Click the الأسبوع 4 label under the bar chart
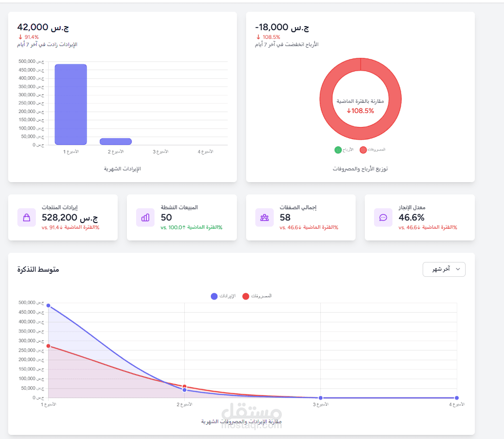504x439 pixels. click(x=205, y=151)
